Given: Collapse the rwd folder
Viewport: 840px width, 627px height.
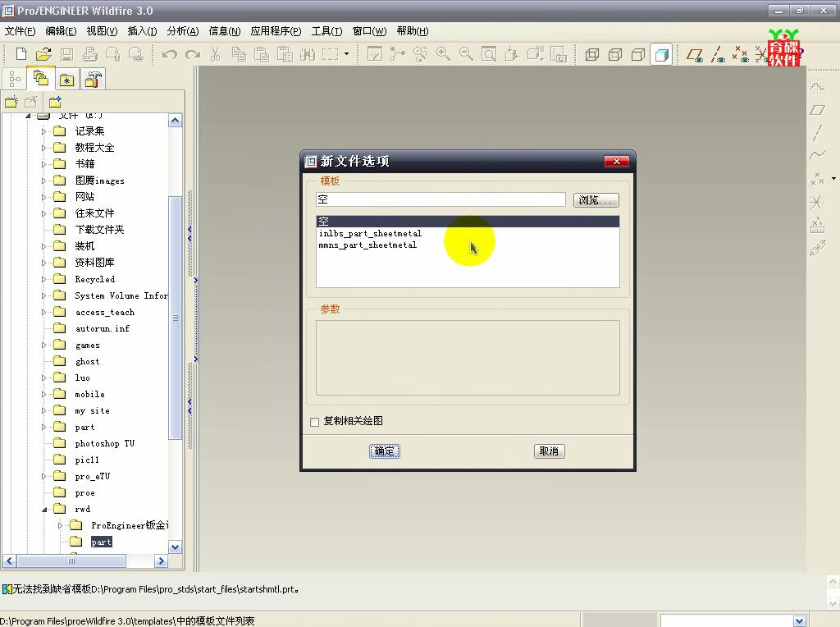Looking at the screenshot, I should [44, 510].
